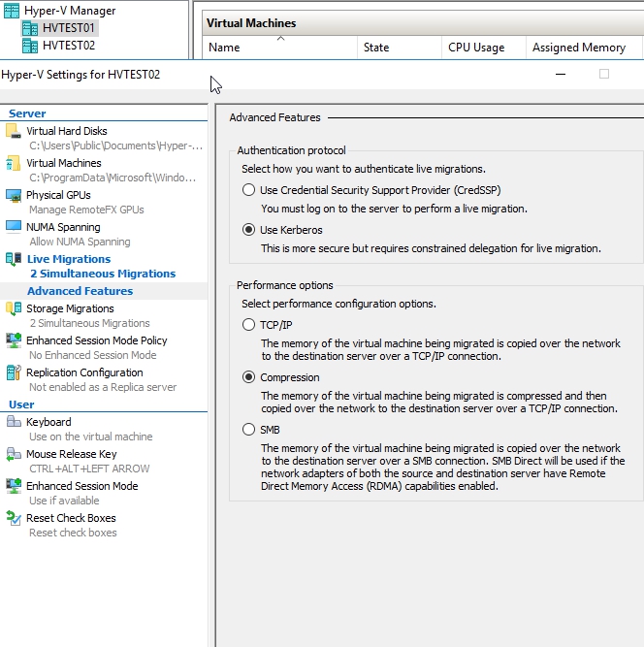The height and width of the screenshot is (647, 644).
Task: Click the Storage Migrations icon
Action: pos(13,308)
